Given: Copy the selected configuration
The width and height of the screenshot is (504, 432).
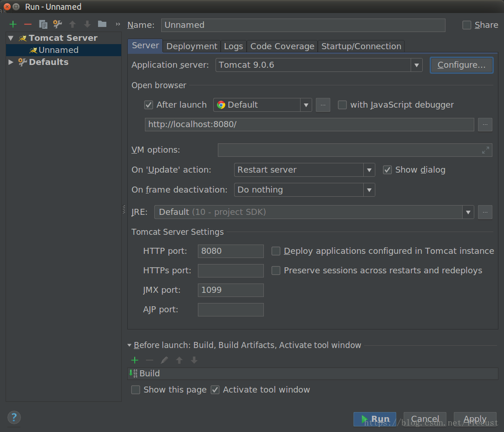Looking at the screenshot, I should pos(43,24).
